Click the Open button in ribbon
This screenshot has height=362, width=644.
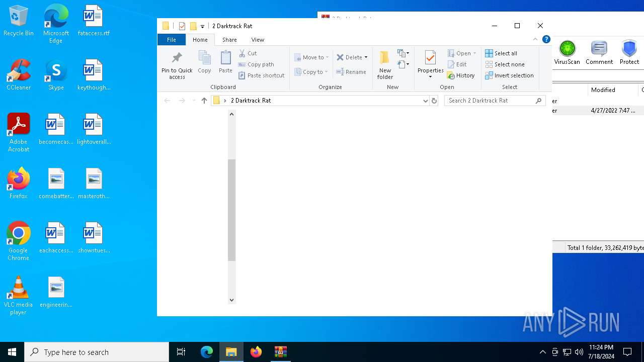459,53
